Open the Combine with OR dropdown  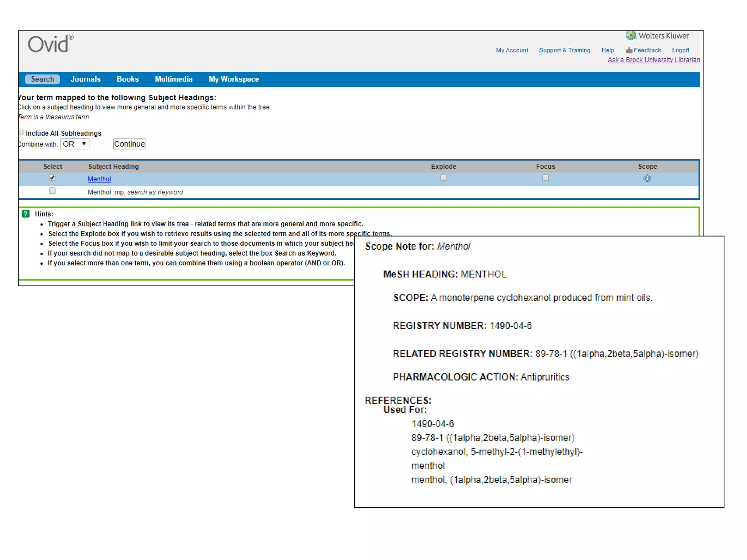[74, 144]
